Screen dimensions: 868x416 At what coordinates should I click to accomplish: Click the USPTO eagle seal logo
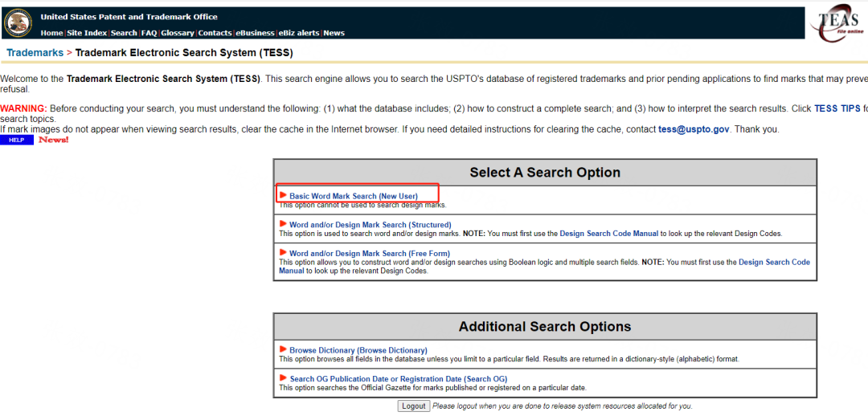18,22
